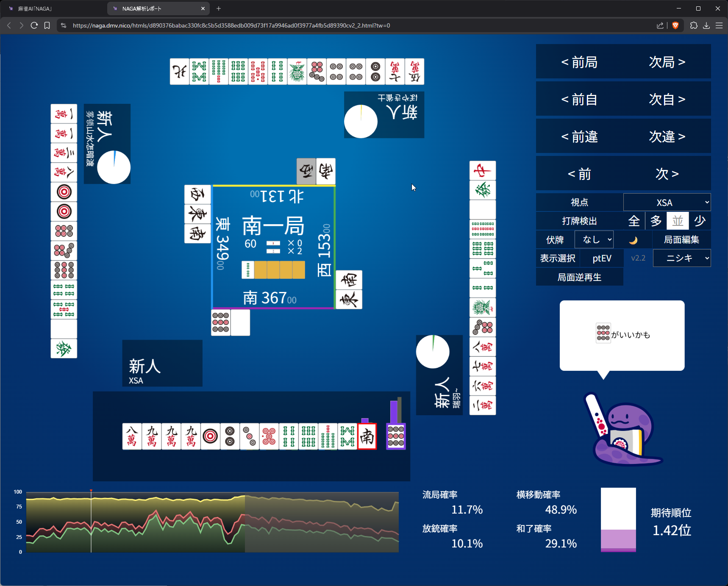Viewport: 728px width, 586px height.
Task: Open the browser extensions puzzle icon
Action: click(694, 25)
